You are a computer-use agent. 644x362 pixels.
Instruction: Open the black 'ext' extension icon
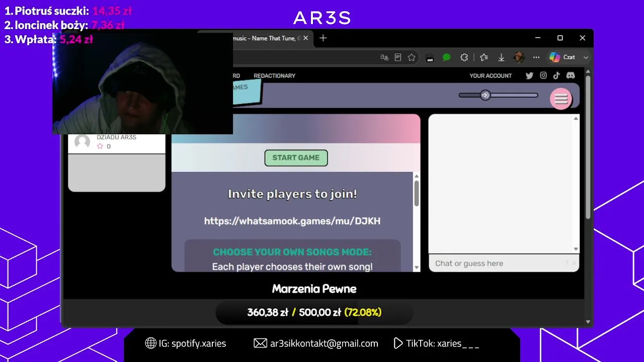pos(430,57)
